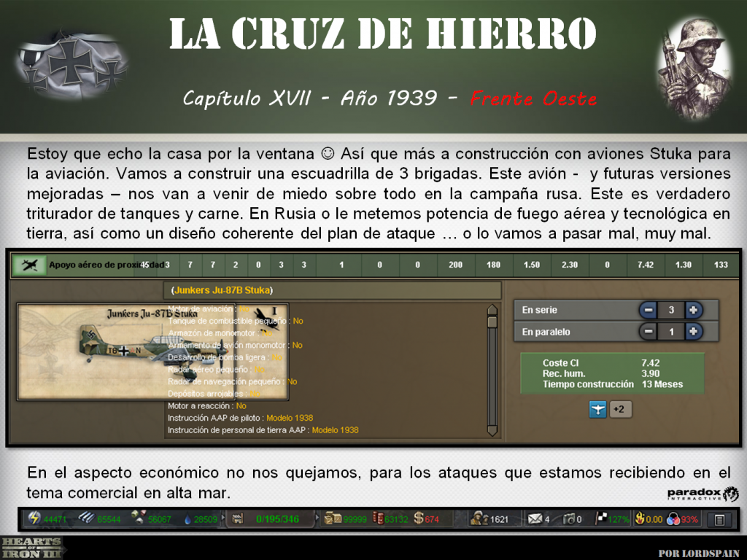Click the close air support plane icon
This screenshot has height=560, width=747.
[x=29, y=265]
